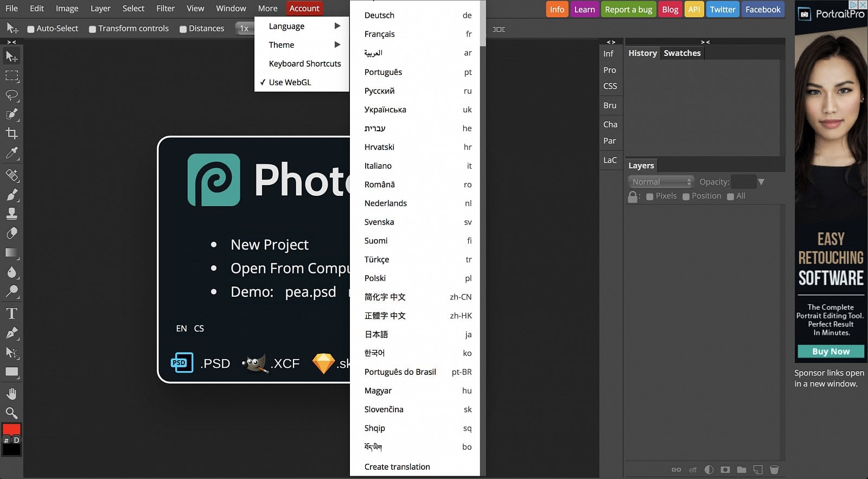The width and height of the screenshot is (868, 479).
Task: Select the Eyedropper tool
Action: coord(11,153)
